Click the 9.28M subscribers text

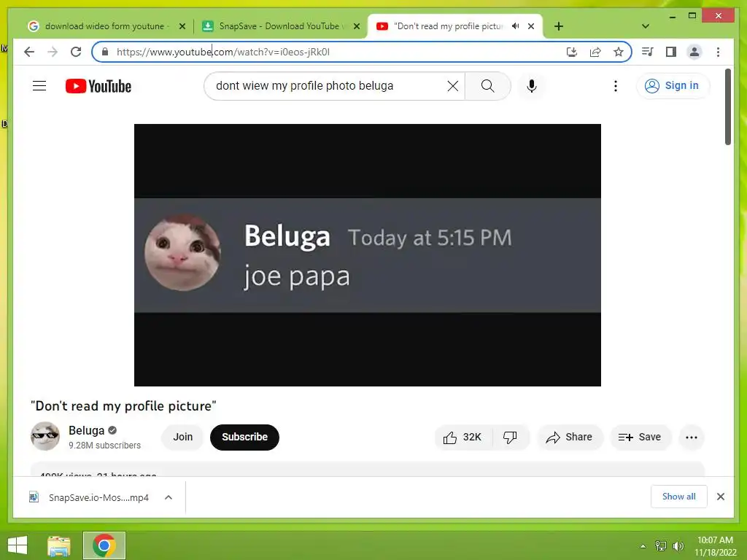point(105,446)
